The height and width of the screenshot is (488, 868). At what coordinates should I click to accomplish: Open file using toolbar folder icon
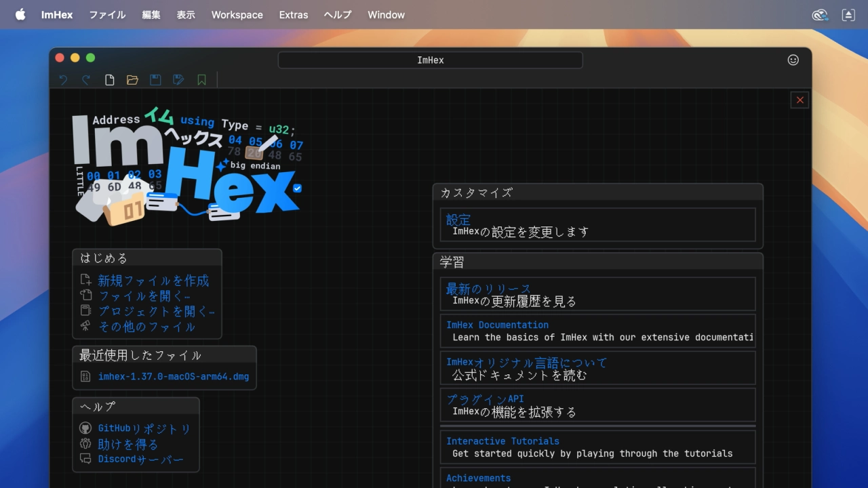[x=132, y=80]
